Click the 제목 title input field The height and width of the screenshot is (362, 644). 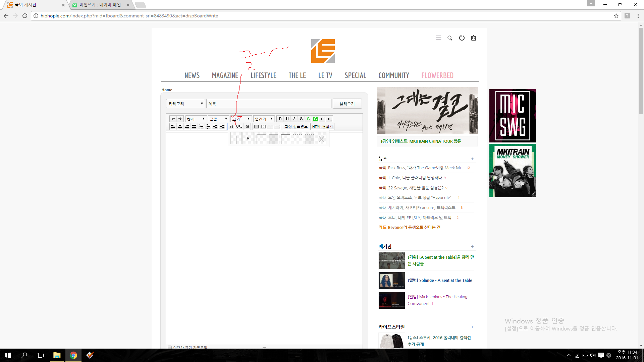[x=269, y=104]
